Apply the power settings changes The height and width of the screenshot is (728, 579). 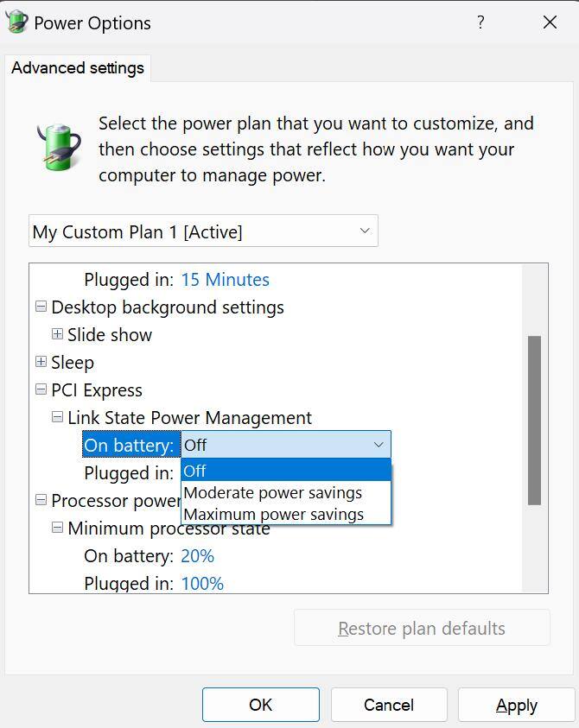click(516, 705)
